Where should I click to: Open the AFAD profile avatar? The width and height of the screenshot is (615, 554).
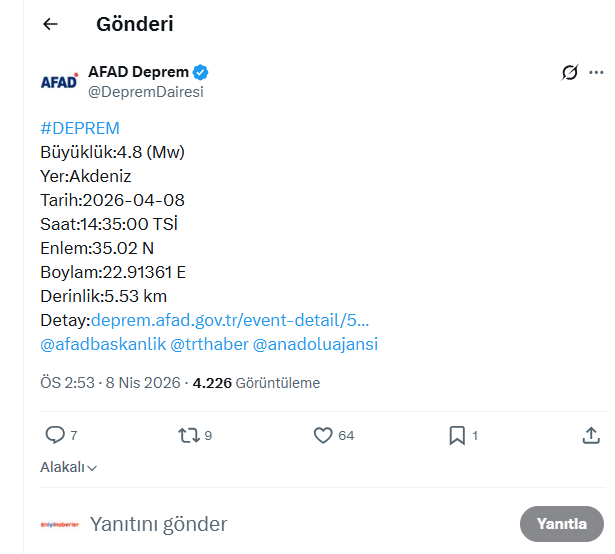(x=59, y=82)
